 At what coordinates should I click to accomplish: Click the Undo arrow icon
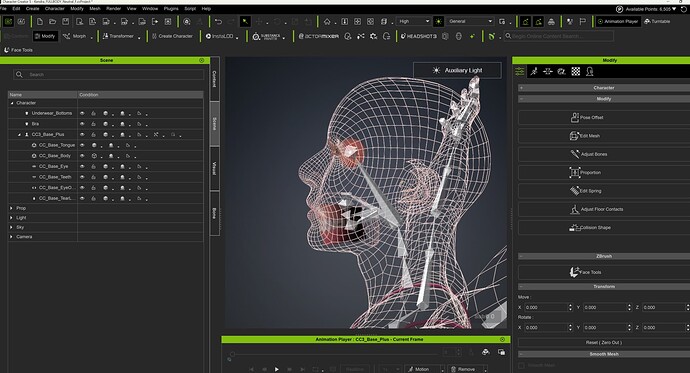(218, 22)
